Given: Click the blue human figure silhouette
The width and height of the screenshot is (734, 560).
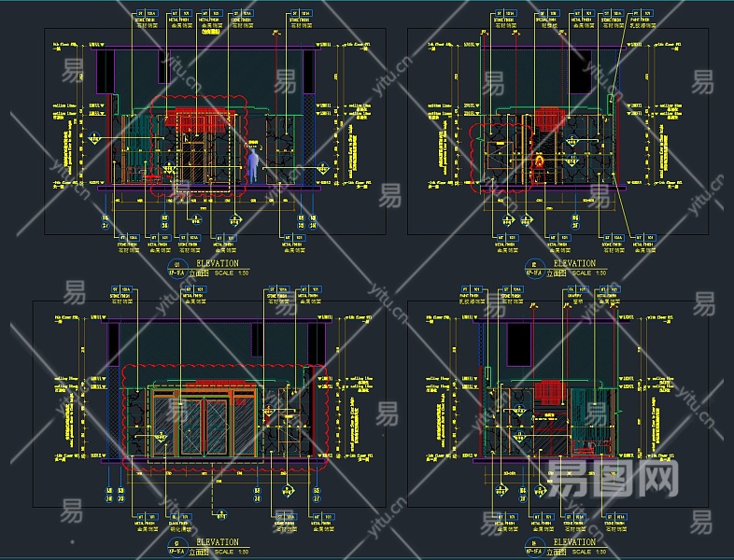Looking at the screenshot, I should [x=253, y=166].
